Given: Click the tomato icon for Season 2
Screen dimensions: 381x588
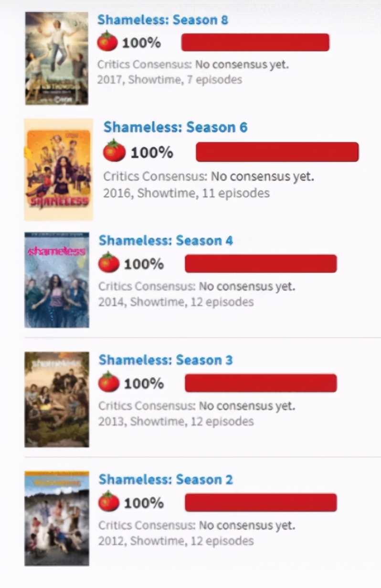Looking at the screenshot, I should (x=109, y=502).
